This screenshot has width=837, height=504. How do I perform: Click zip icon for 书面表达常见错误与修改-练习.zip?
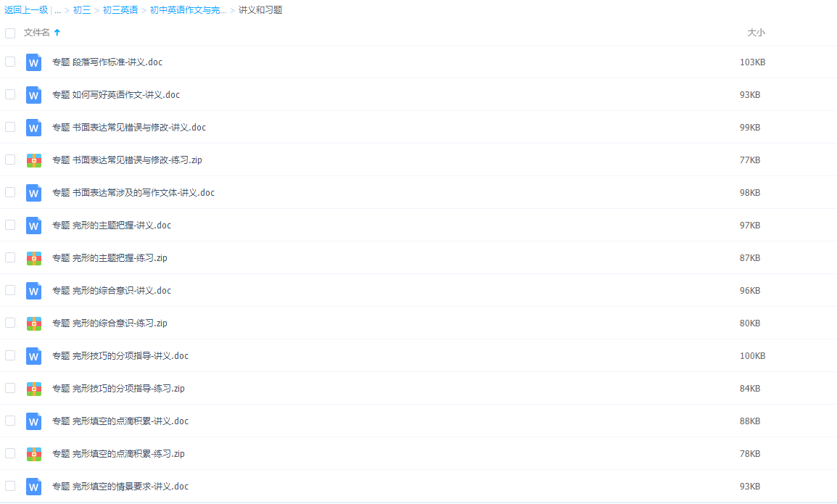(33, 160)
